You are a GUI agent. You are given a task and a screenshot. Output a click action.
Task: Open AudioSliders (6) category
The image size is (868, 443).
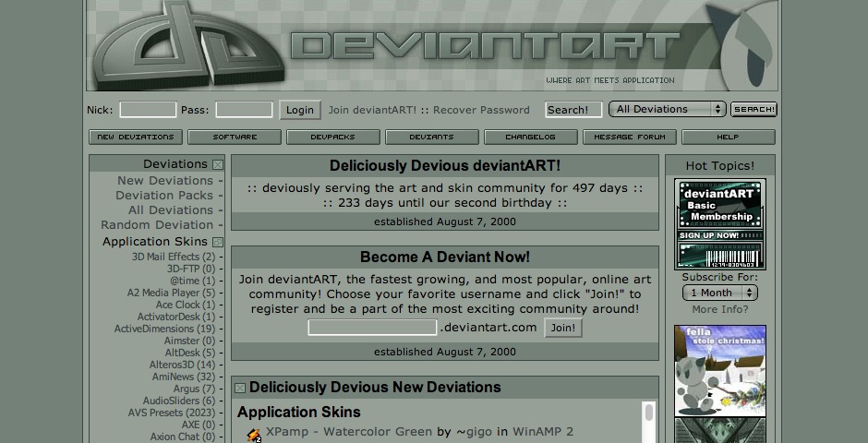pyautogui.click(x=179, y=401)
